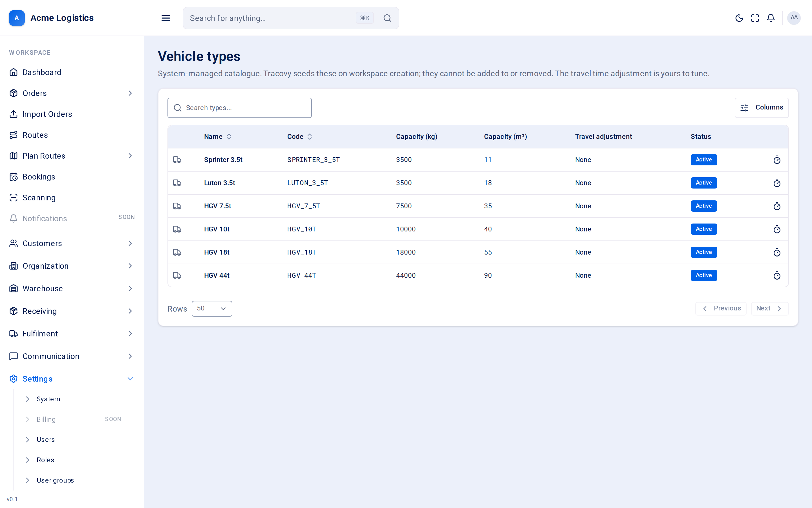Viewport: 812px width, 508px height.
Task: Go to Previous page
Action: pyautogui.click(x=721, y=308)
